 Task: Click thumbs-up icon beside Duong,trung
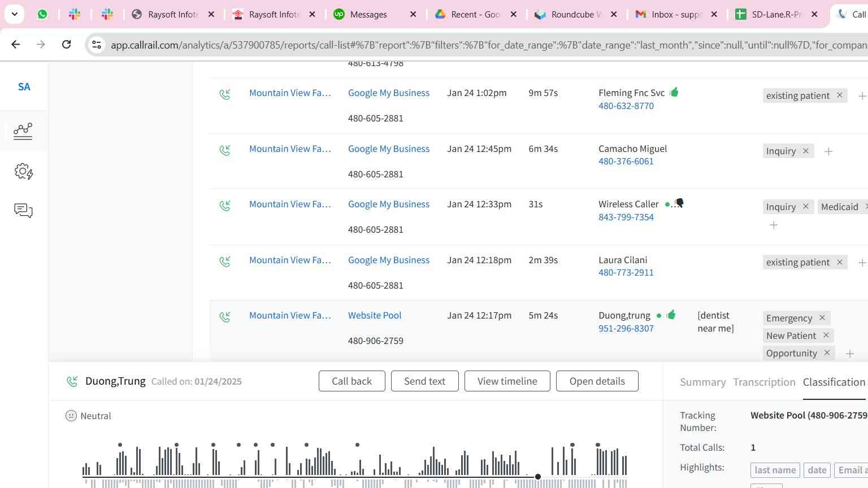[x=671, y=315]
